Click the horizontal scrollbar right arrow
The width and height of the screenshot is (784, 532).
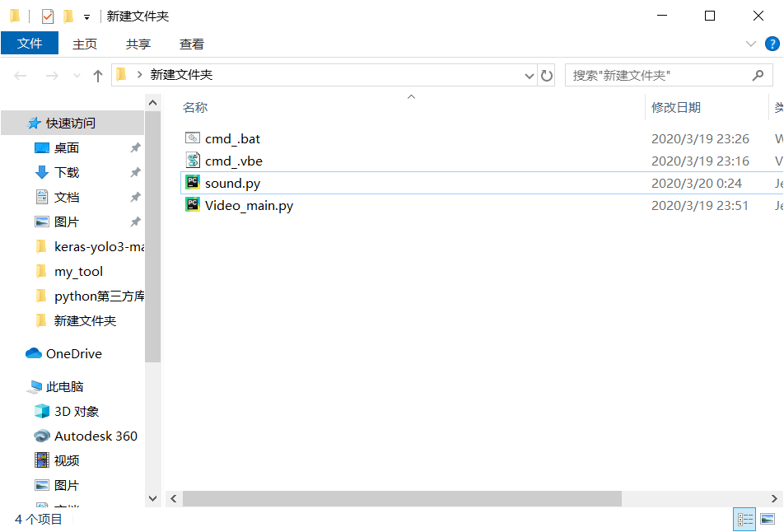point(774,498)
